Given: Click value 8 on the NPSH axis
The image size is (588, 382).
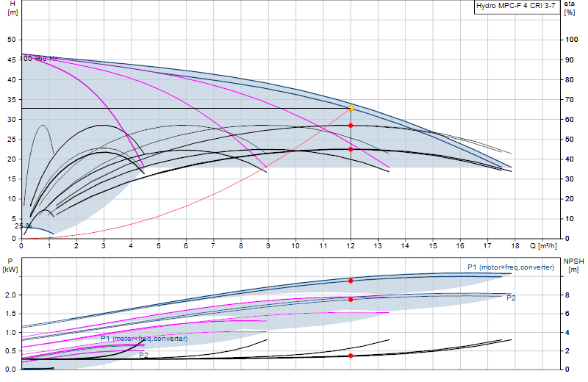Looking at the screenshot, I should pyautogui.click(x=567, y=295).
